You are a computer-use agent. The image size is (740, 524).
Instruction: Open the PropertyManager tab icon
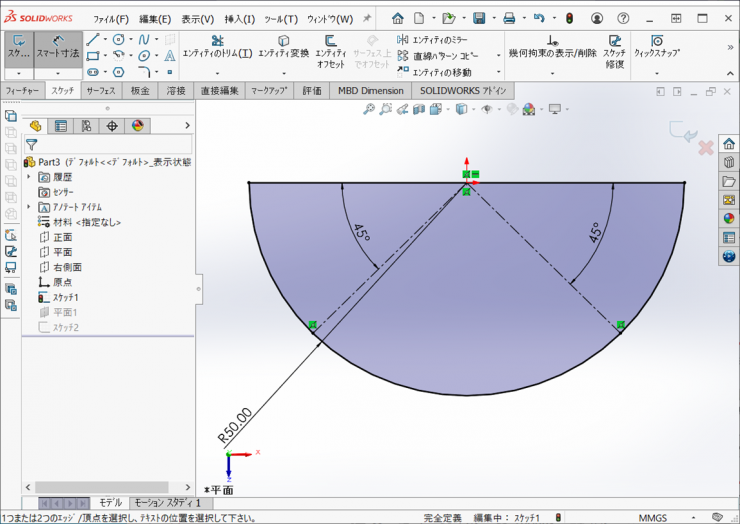[x=61, y=126]
